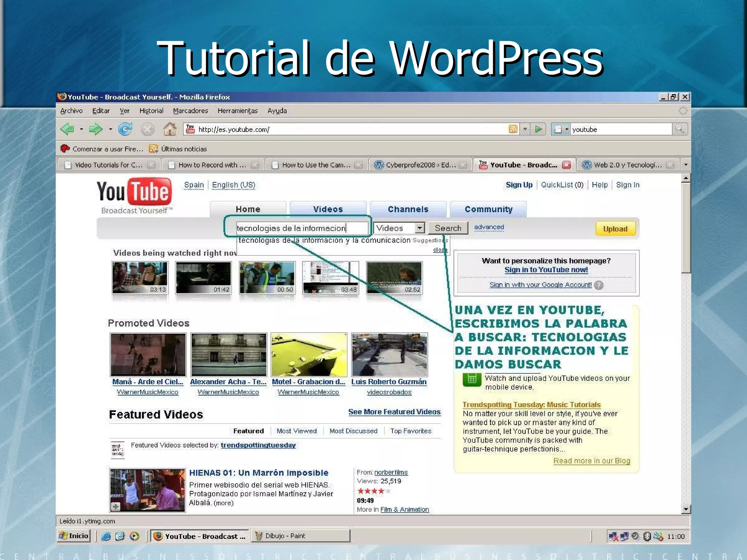Click the page scrollbar down arrow
Screen dimensions: 747x560
pyautogui.click(x=686, y=509)
